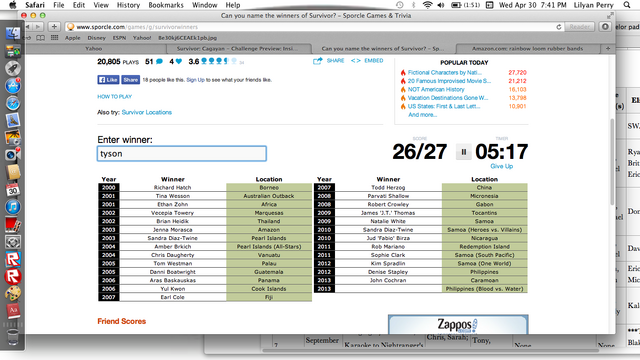Screen dimensions: 640x360
Task: Open the How To Play link
Action: [x=114, y=97]
